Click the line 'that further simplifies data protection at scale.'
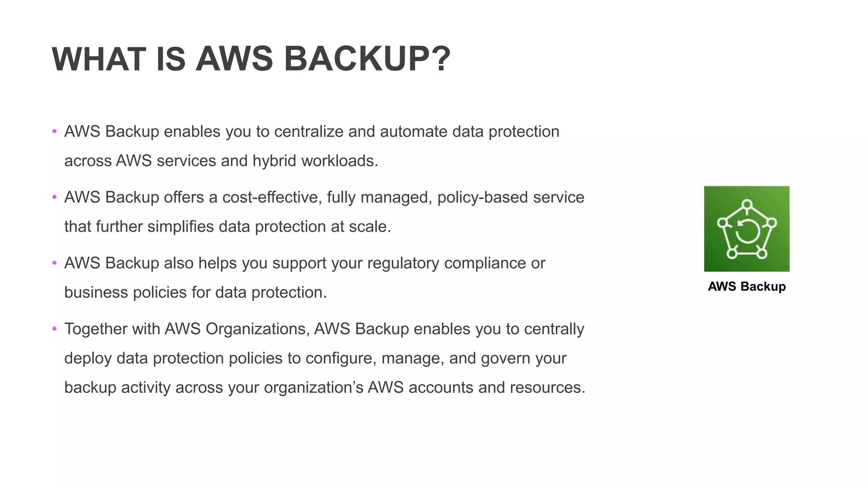Image resolution: width=868 pixels, height=488 pixels. 228,227
